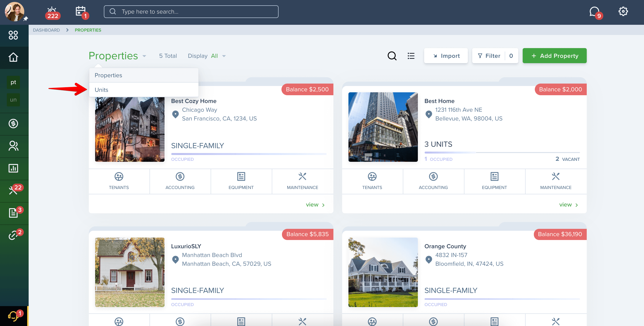Go to DASHBOARD breadcrumb
The width and height of the screenshot is (644, 326).
tap(46, 30)
